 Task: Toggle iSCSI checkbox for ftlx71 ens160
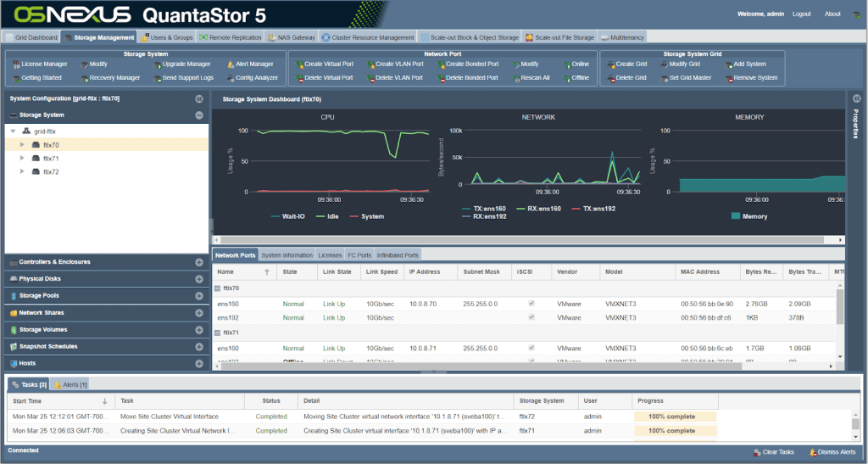[531, 348]
